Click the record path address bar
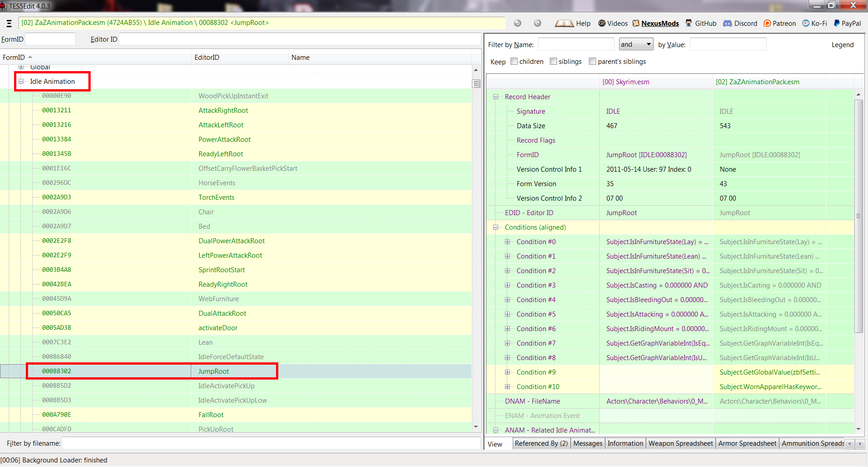 pyautogui.click(x=262, y=23)
